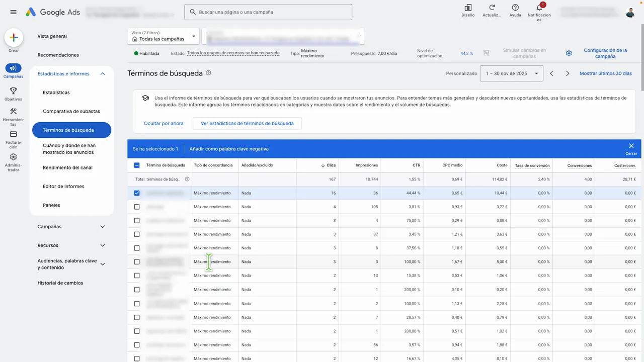This screenshot has height=362, width=644.
Task: Click the search magnifier icon
Action: pos(192,12)
